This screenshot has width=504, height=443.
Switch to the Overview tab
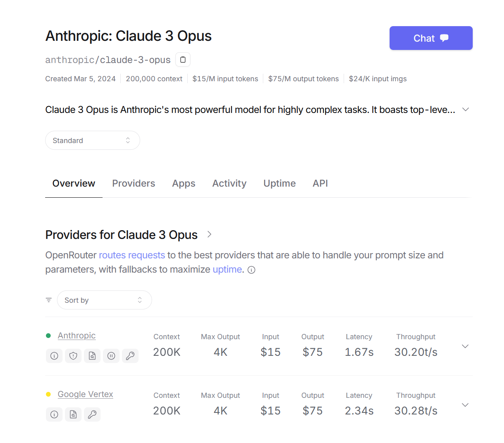pyautogui.click(x=74, y=183)
